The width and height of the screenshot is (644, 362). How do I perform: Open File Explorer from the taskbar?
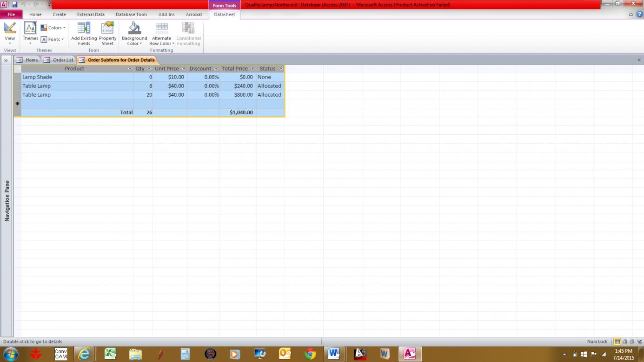(x=135, y=354)
